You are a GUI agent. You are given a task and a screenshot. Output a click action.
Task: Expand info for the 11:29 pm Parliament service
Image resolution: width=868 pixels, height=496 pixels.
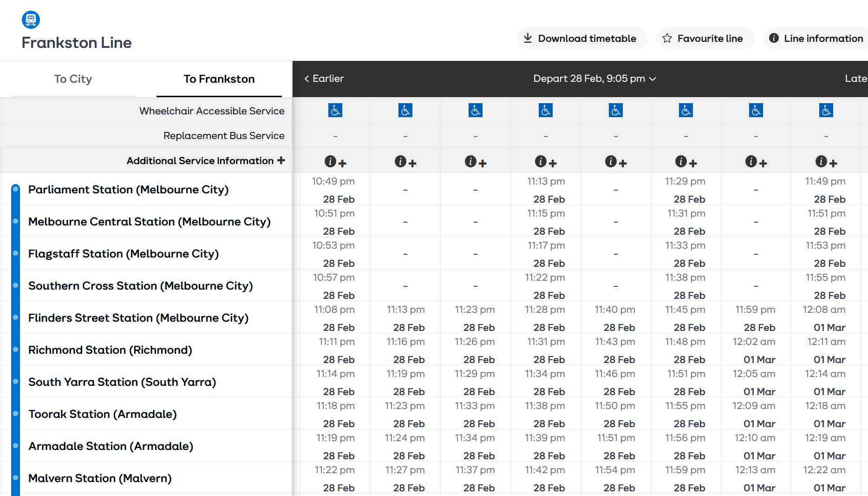pos(685,162)
